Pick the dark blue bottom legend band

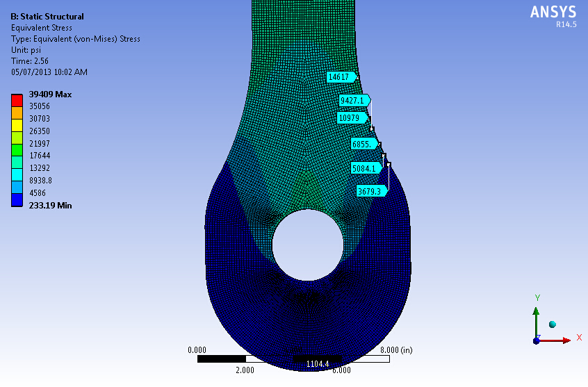point(16,199)
